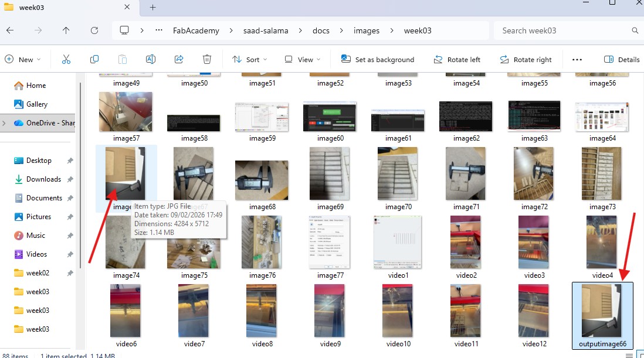Expand the OneDrive tree node

tap(4, 123)
